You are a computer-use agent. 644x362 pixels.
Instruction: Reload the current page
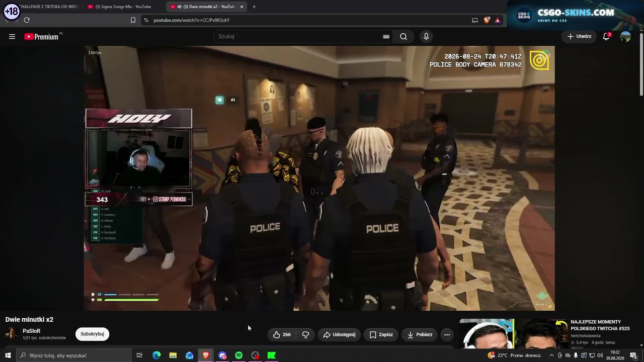(27, 20)
